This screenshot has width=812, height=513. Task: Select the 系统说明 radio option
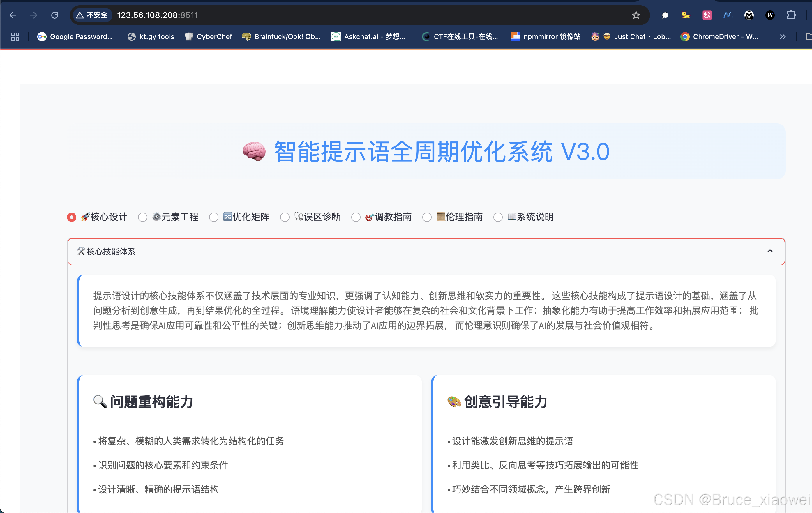(x=498, y=217)
